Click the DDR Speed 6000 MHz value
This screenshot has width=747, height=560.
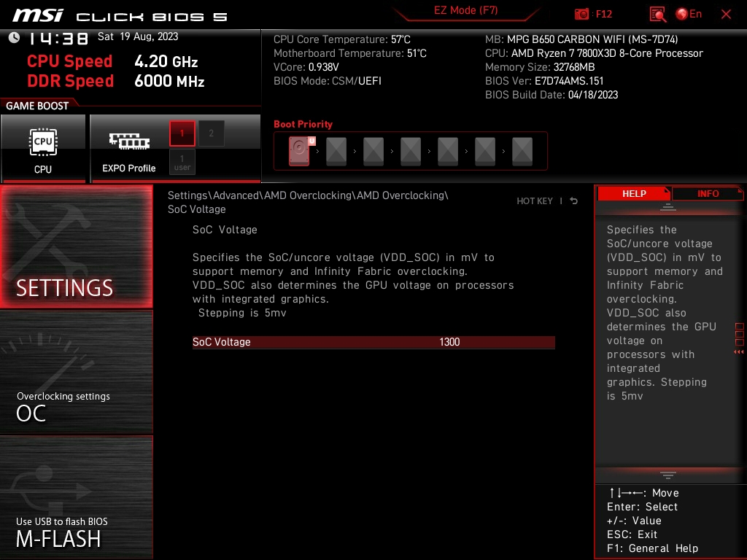tap(169, 81)
